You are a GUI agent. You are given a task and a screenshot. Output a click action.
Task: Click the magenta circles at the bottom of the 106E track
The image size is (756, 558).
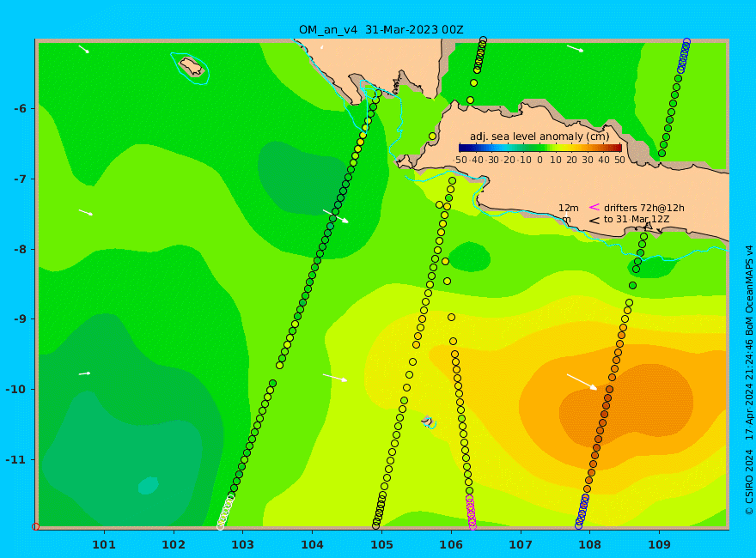(x=471, y=513)
